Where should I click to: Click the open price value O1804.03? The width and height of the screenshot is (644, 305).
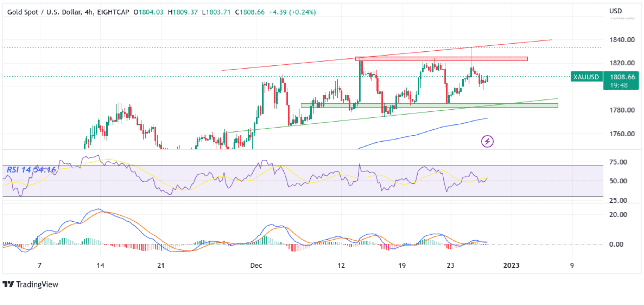(x=148, y=12)
